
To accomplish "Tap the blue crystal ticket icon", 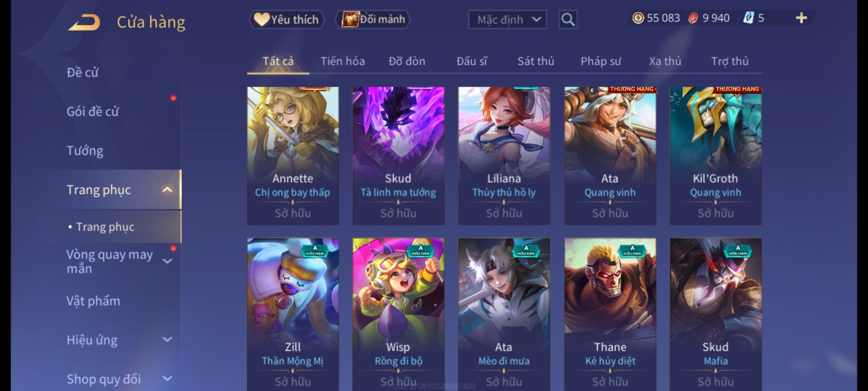I will click(748, 18).
